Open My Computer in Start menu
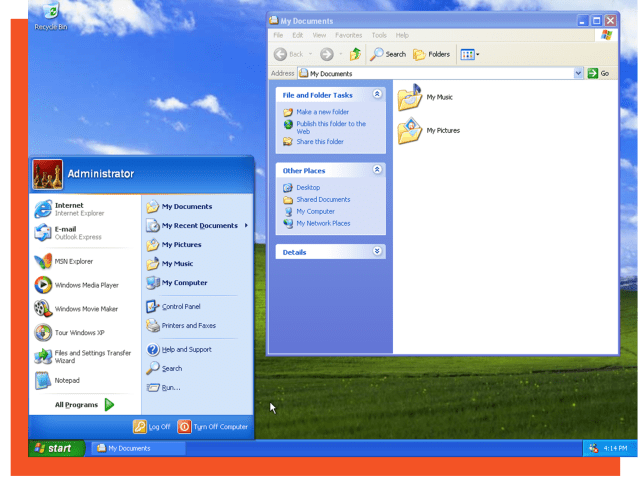Screen dimensions: 639x477 [x=177, y=283]
